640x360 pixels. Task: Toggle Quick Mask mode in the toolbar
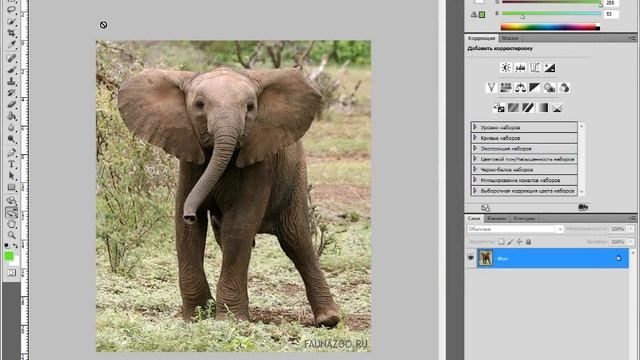(11, 273)
